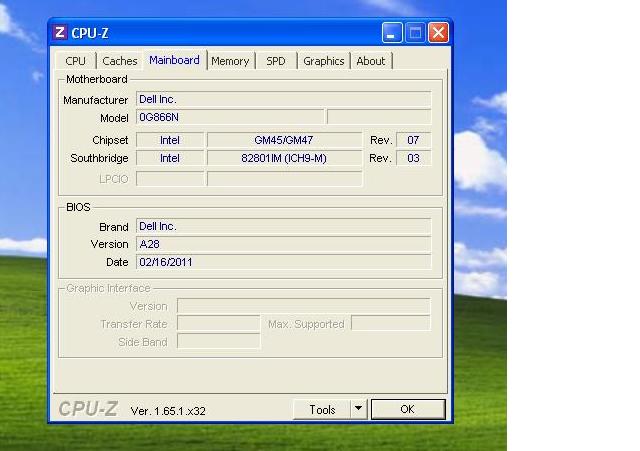This screenshot has width=640, height=451.
Task: Click the empty Max. Supported field
Action: click(x=391, y=323)
